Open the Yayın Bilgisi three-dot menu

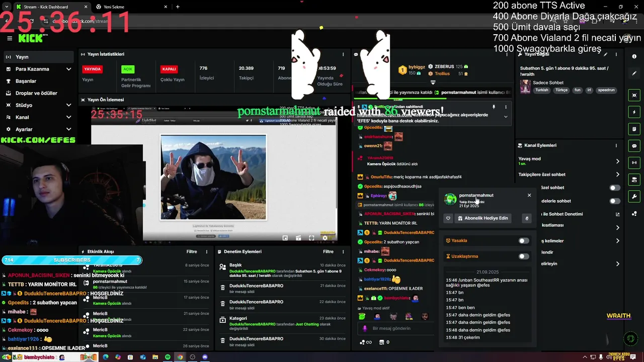coord(616,54)
